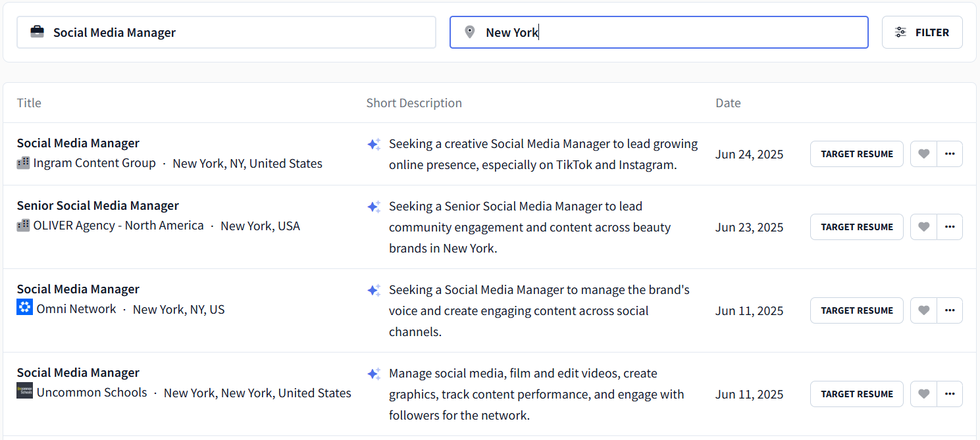The width and height of the screenshot is (980, 440).
Task: Open the ellipsis options on the Ingram row
Action: click(x=950, y=153)
